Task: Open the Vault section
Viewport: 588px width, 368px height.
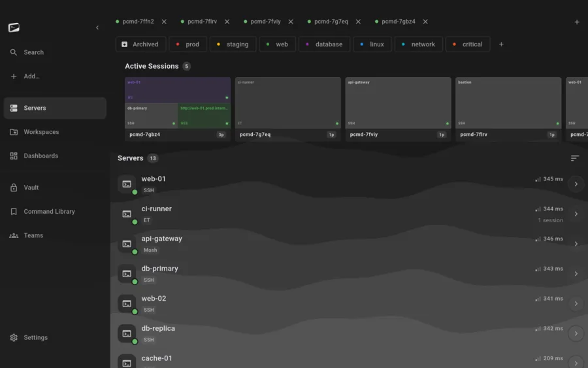Action: coord(55,188)
